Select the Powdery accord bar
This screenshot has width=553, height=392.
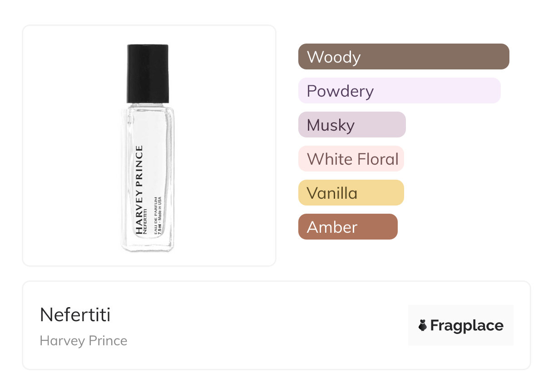[x=399, y=91]
